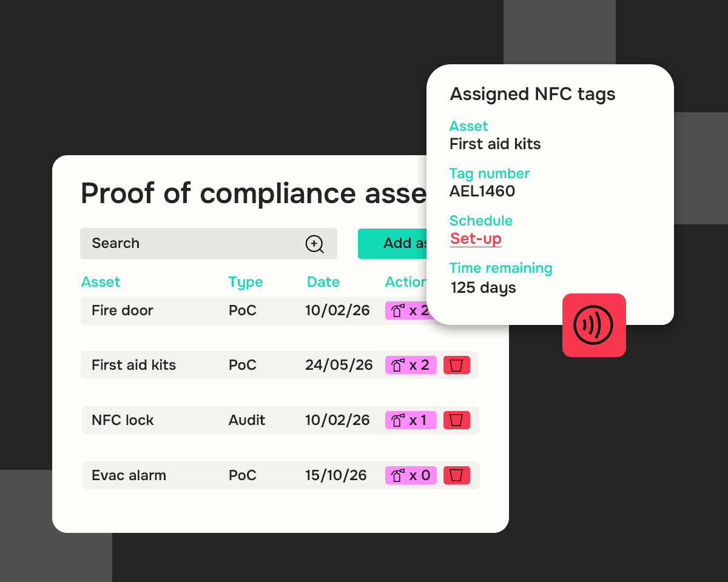This screenshot has width=728, height=582.
Task: Click the search magnifier icon
Action: (x=314, y=244)
